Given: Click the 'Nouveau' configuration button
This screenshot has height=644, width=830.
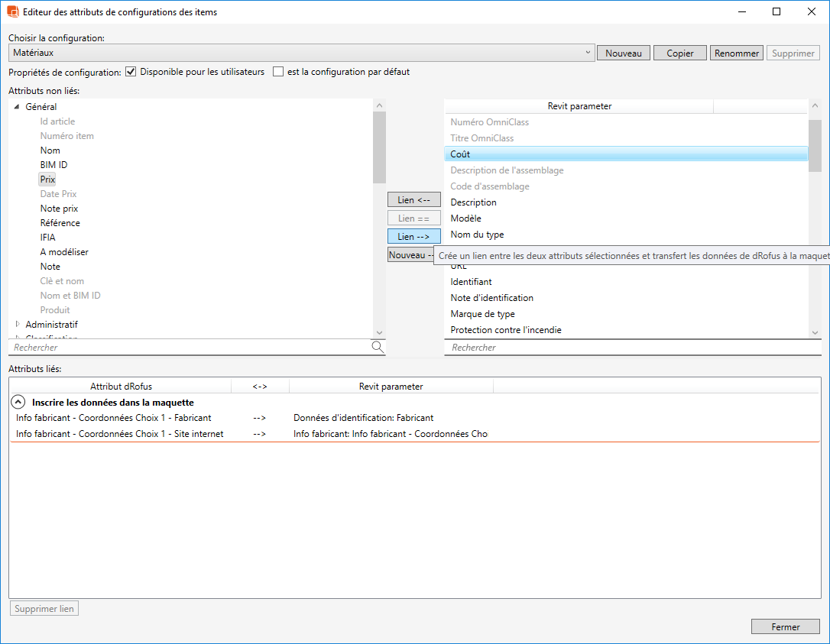Looking at the screenshot, I should click(623, 53).
